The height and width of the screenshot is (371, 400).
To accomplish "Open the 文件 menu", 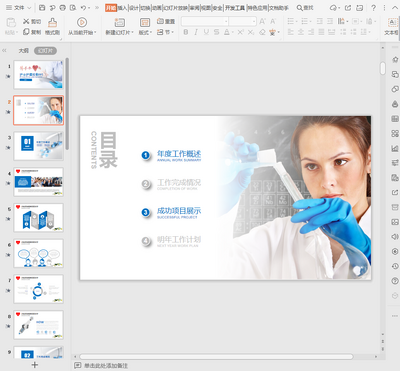I will click(19, 7).
